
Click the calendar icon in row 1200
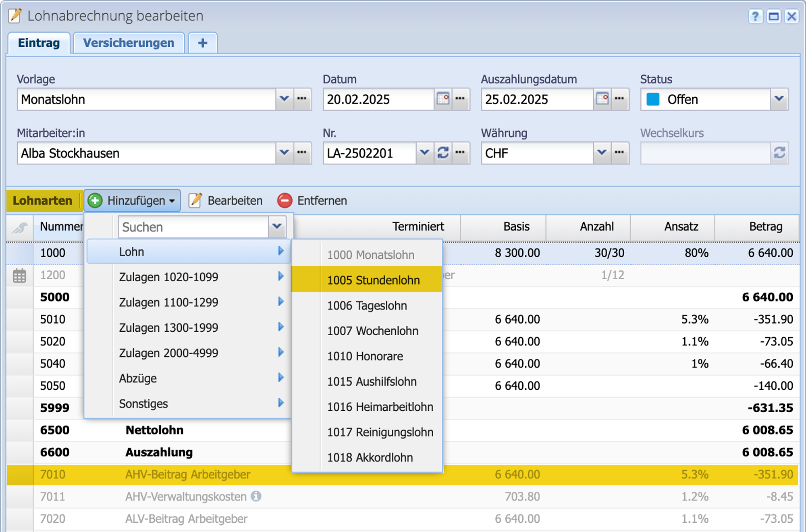click(19, 276)
